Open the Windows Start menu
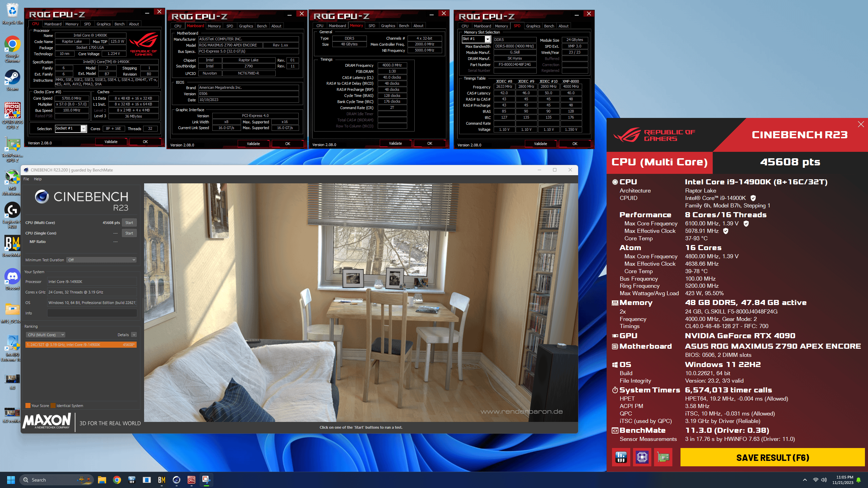Viewport: 868px width, 488px height. coord(11,480)
